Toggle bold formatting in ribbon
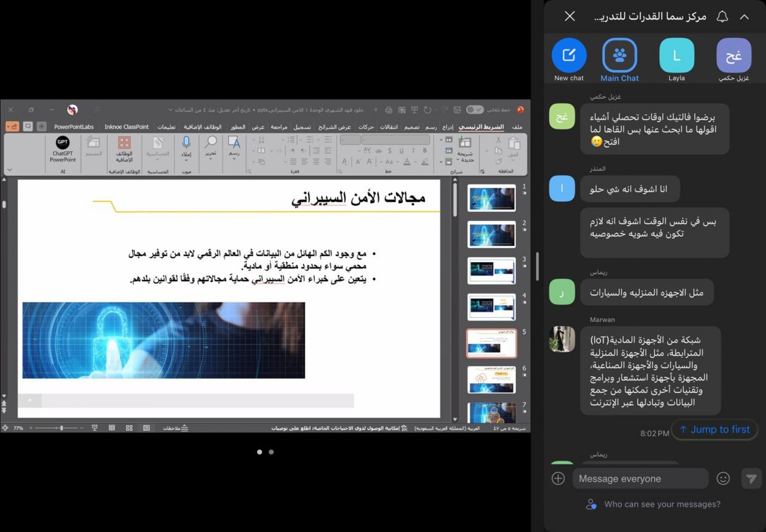This screenshot has width=766, height=532. pos(424,151)
